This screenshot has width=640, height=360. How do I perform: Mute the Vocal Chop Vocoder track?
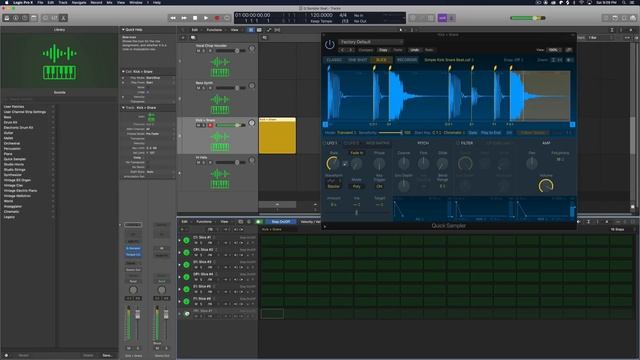198,51
